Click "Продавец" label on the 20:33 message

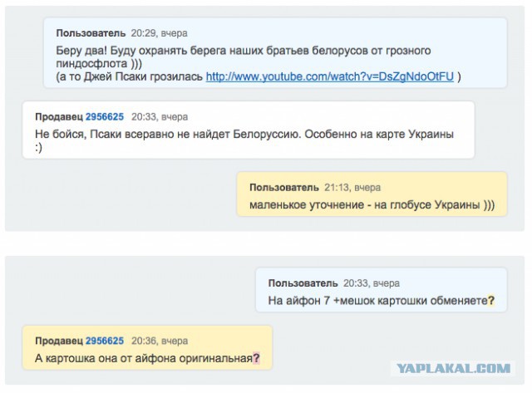click(x=58, y=118)
